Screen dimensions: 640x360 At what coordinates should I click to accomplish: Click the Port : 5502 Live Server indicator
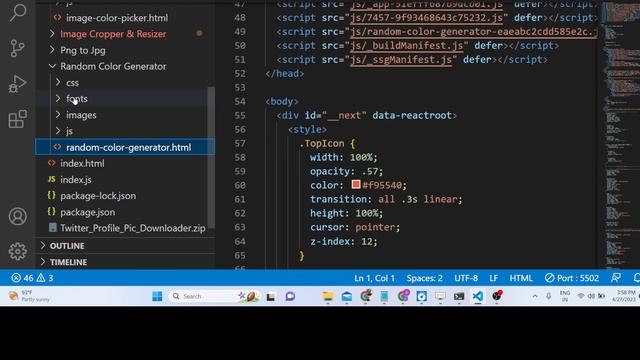point(572,278)
